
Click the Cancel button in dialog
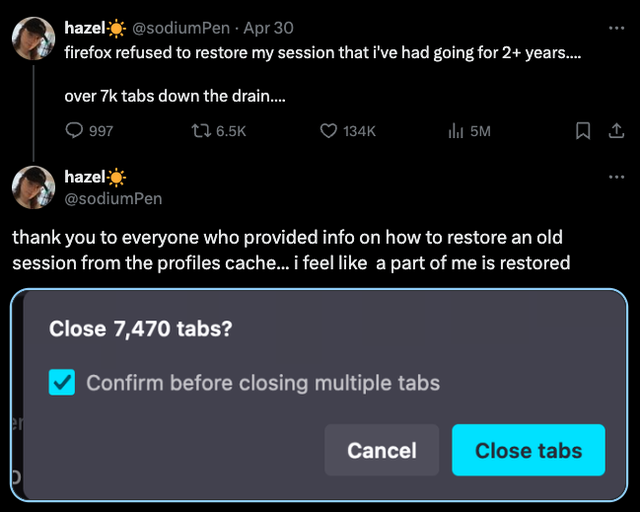pos(382,450)
